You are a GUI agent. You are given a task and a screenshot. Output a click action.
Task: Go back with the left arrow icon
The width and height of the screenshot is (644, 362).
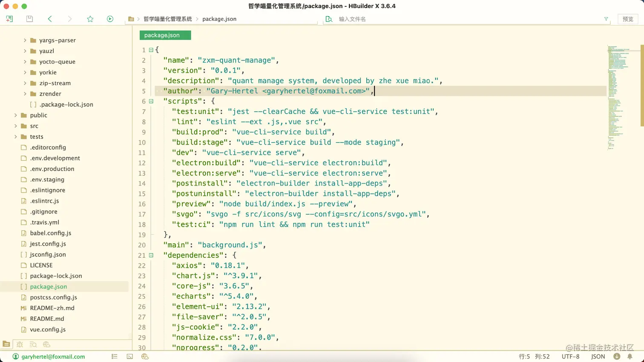[50, 19]
